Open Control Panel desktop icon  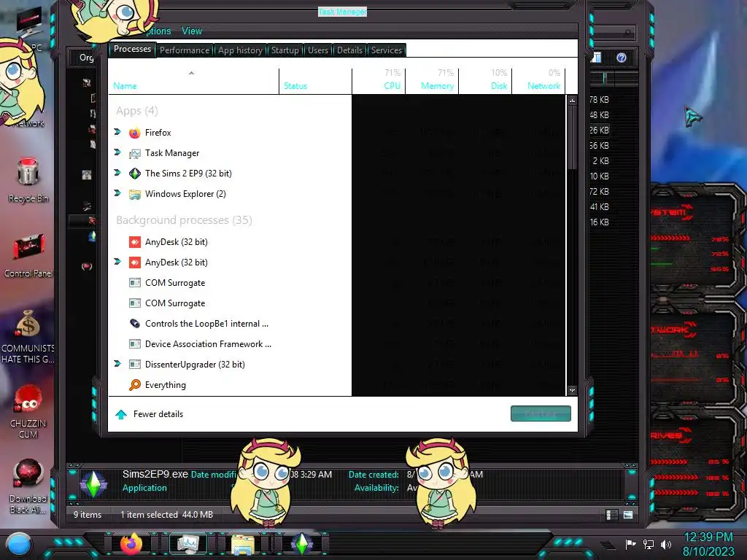click(x=28, y=256)
